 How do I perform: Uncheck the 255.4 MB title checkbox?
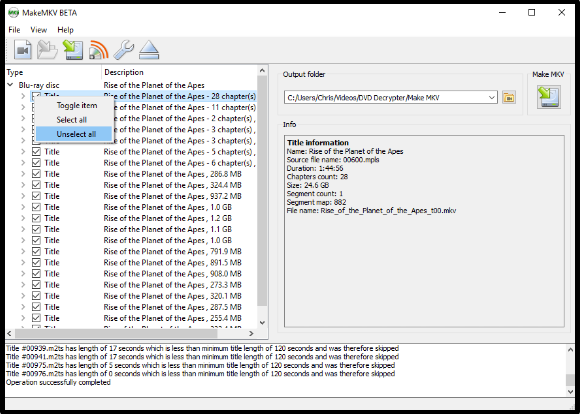point(36,318)
